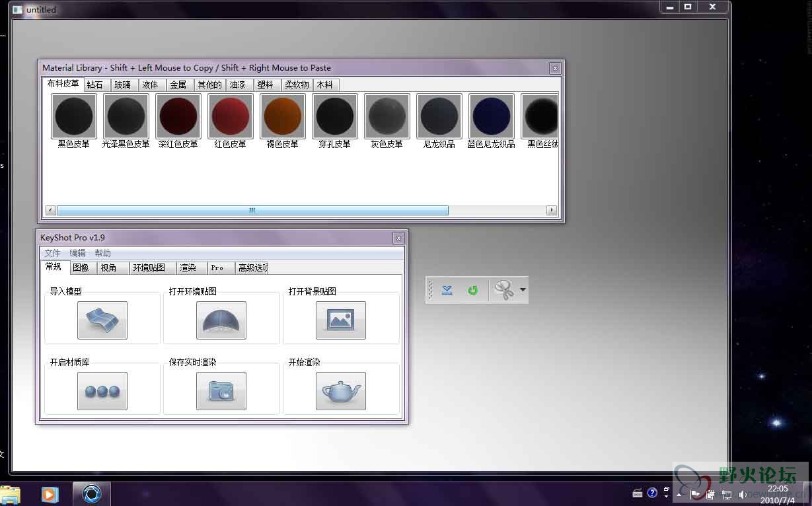The height and width of the screenshot is (506, 812).
Task: Open environment map via the dome icon
Action: [221, 320]
